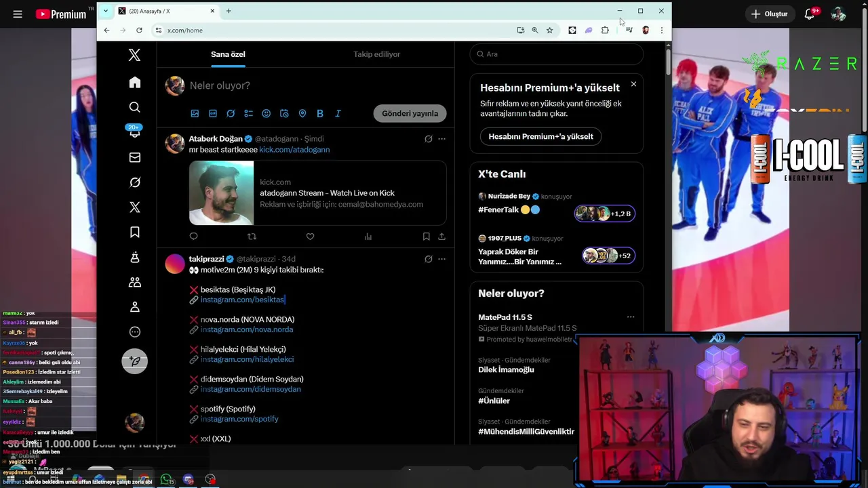Open a new Chrome tab

tap(229, 11)
